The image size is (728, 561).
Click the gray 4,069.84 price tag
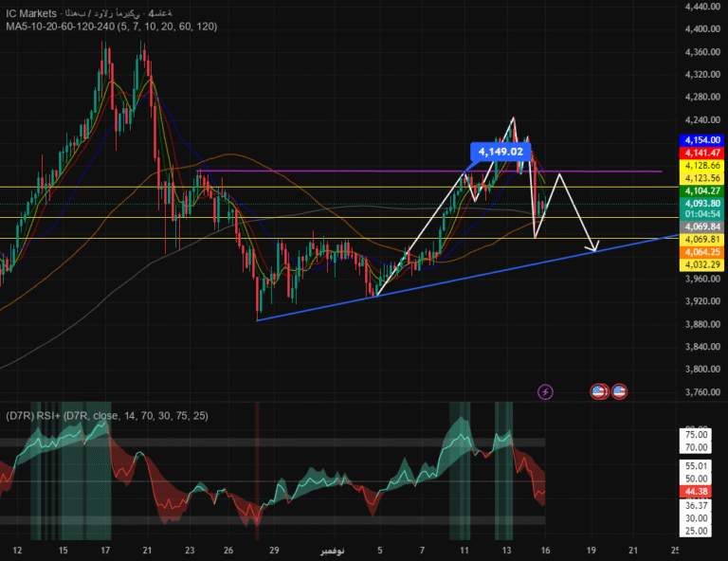702,227
